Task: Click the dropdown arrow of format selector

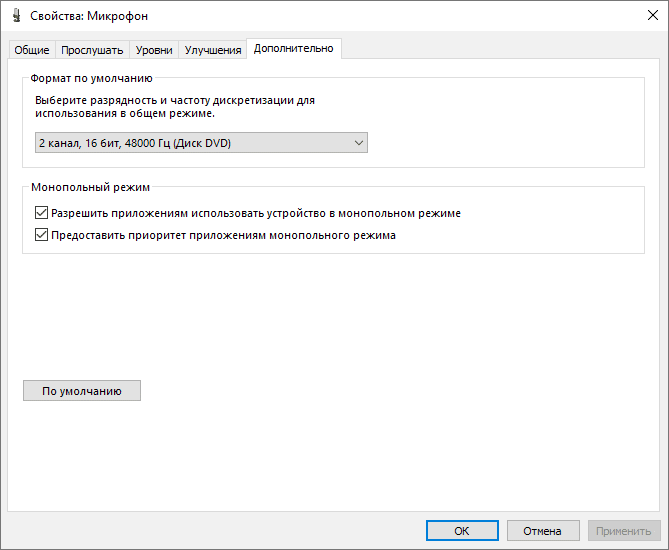Action: 359,143
